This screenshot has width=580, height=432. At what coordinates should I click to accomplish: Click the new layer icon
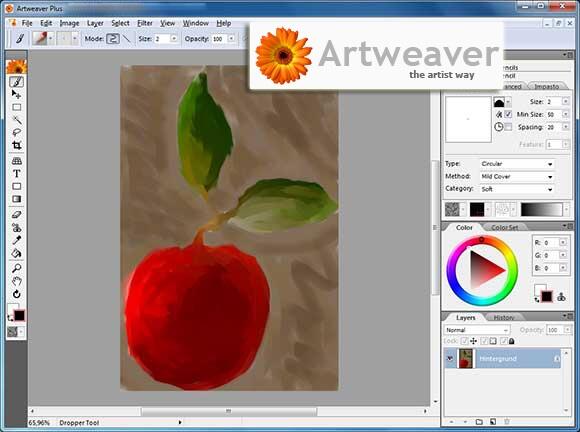pyautogui.click(x=493, y=422)
